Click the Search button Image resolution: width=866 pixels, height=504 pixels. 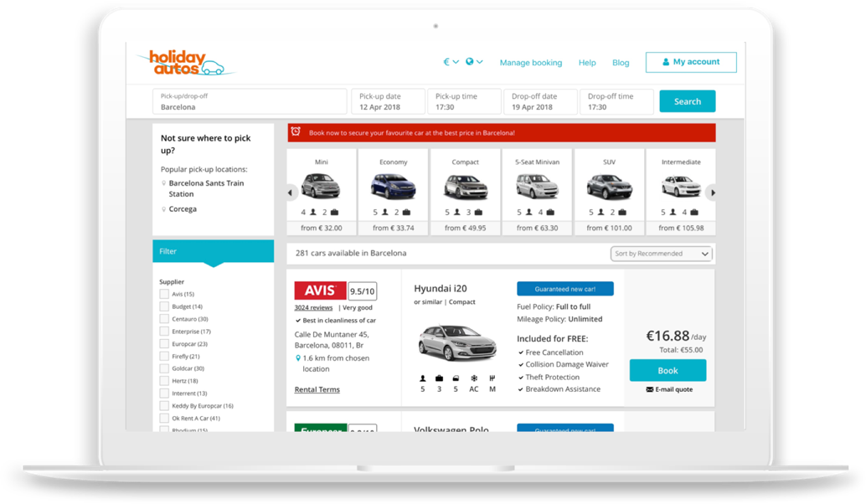pos(688,101)
